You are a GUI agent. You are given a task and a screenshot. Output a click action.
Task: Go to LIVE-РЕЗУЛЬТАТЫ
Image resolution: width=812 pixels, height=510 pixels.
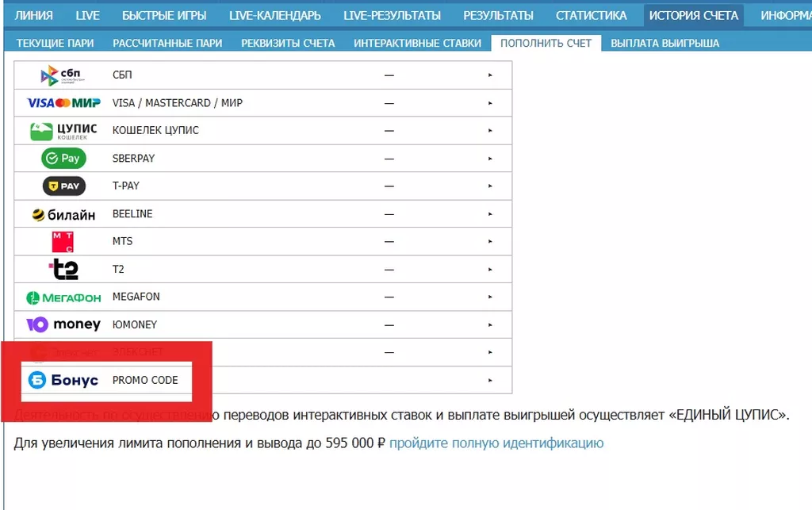point(392,16)
